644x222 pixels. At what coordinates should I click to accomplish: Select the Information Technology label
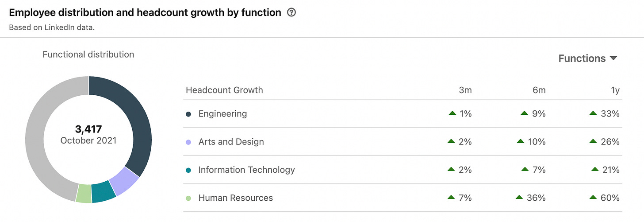(246, 170)
